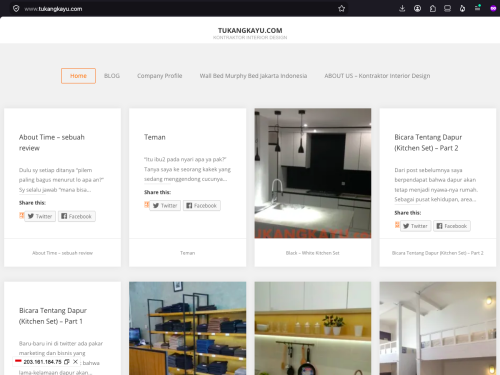Click excerpt text 'Dari post sebelumnya saya'
Screen dimensions: 500x375
tap(428, 170)
